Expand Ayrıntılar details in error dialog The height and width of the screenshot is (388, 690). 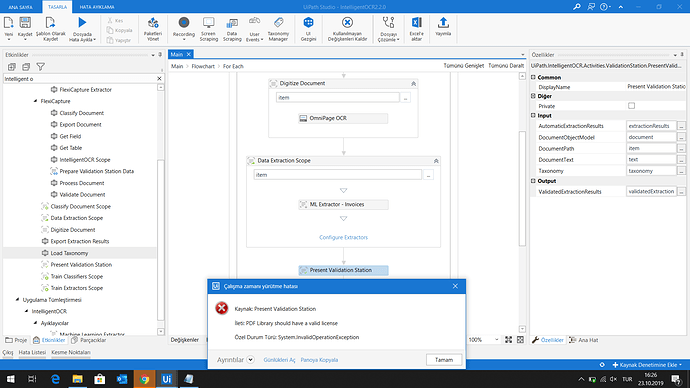click(250, 359)
